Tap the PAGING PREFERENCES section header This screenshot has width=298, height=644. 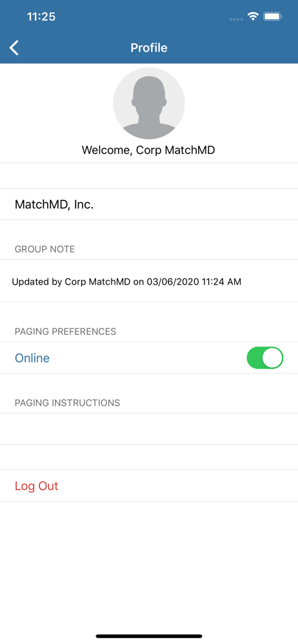(x=65, y=332)
